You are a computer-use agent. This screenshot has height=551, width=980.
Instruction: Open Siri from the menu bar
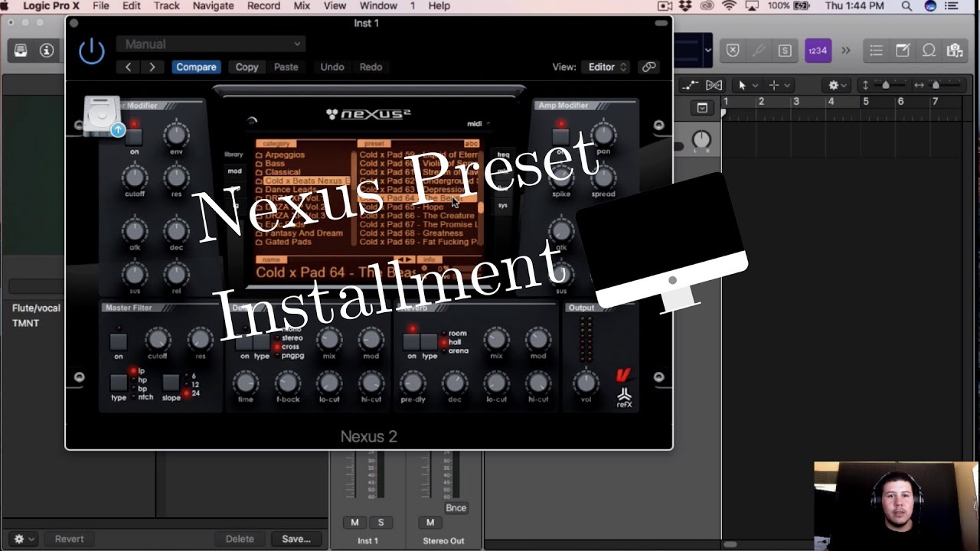tap(930, 6)
